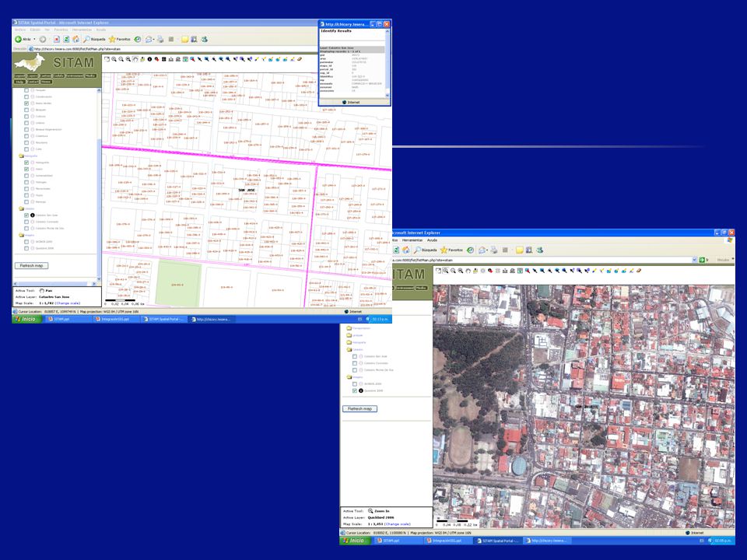Click History icon in satellite window
Viewport: 747px width, 560px height.
click(x=470, y=250)
